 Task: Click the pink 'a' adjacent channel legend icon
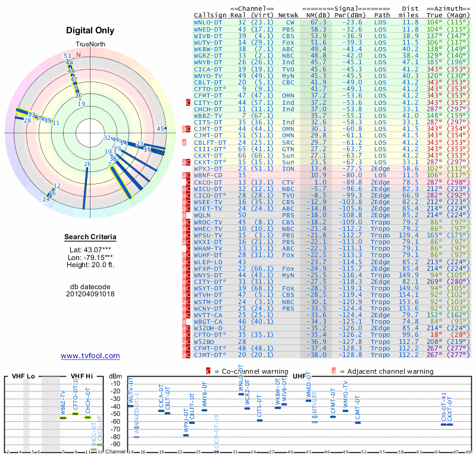coord(334,371)
